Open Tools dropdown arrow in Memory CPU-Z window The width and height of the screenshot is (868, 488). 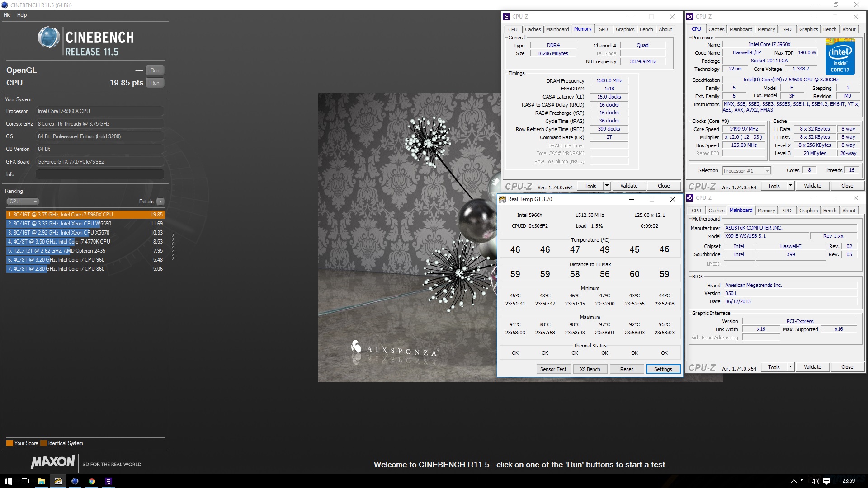(x=607, y=186)
